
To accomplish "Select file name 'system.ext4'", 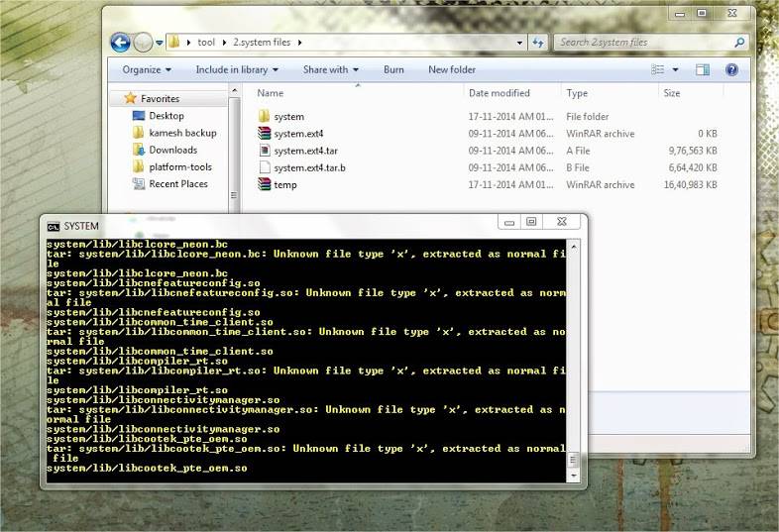I will click(x=298, y=134).
